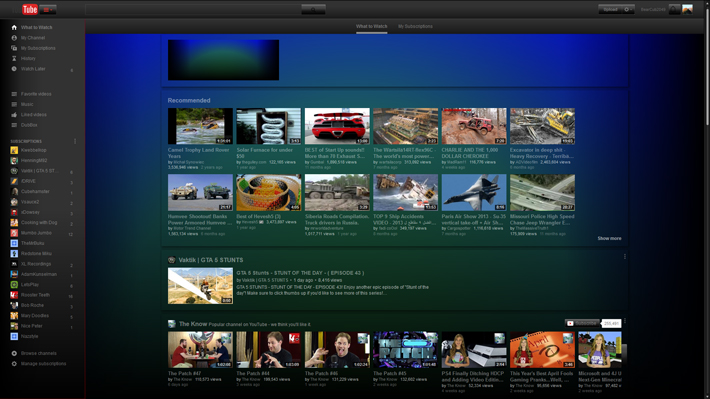
Task: Open Vaktik section options menu
Action: pyautogui.click(x=625, y=257)
